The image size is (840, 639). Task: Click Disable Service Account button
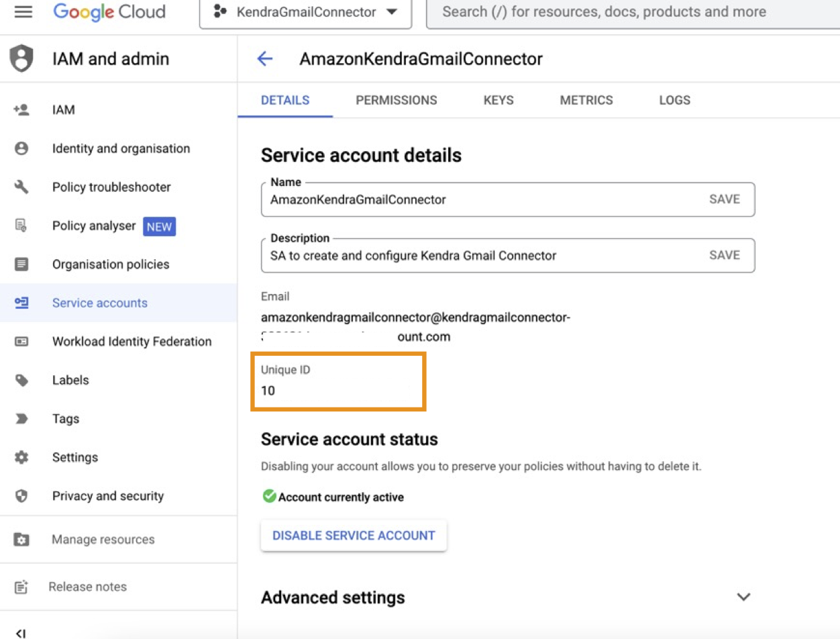tap(354, 536)
